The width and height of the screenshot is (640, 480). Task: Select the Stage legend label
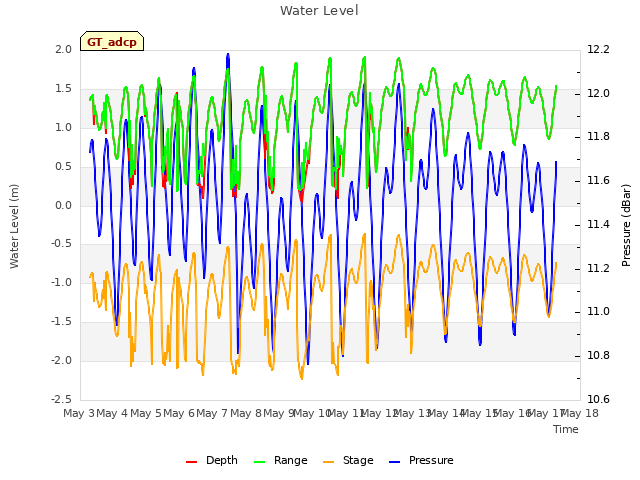click(358, 460)
